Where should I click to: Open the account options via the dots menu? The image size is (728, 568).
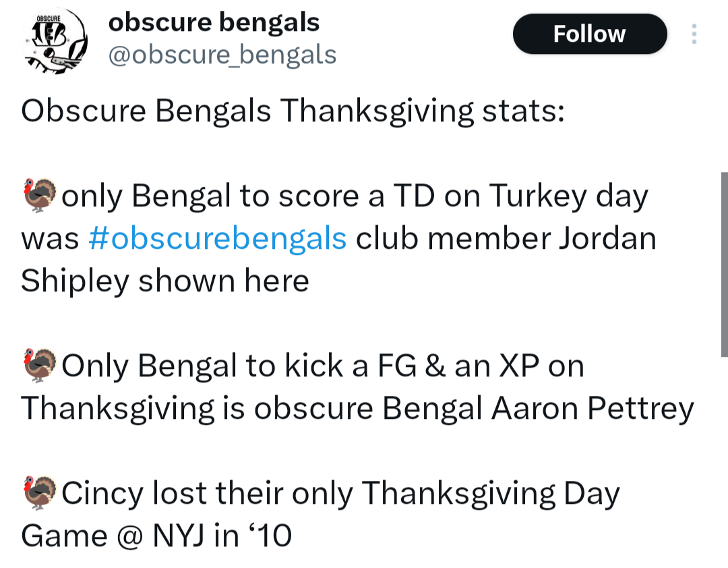(694, 34)
